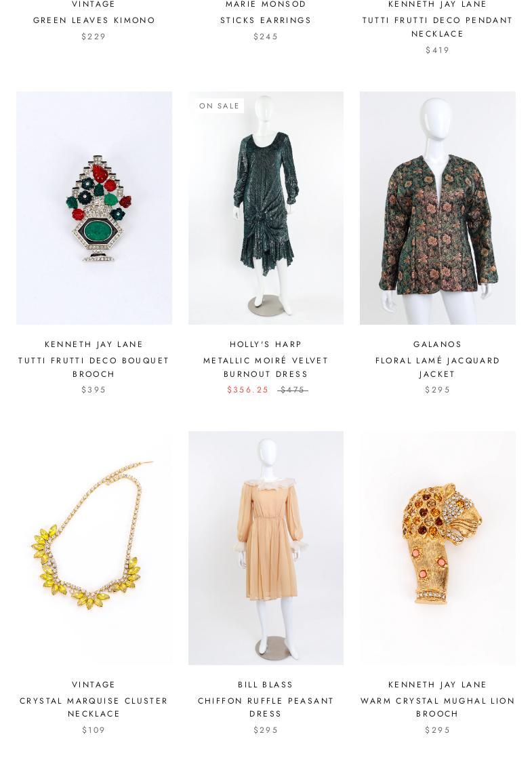
Task: Click the $356.25 sale price
Action: click(248, 390)
